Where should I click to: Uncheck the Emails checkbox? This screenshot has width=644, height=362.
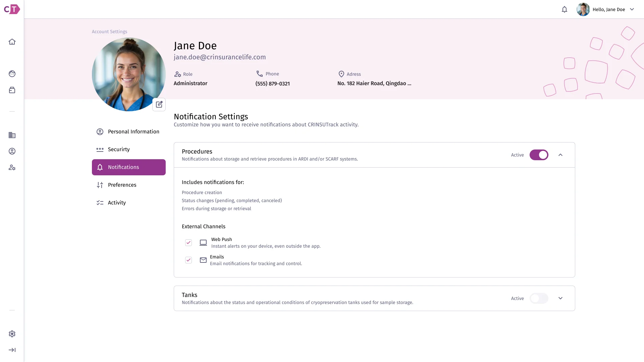[189, 260]
